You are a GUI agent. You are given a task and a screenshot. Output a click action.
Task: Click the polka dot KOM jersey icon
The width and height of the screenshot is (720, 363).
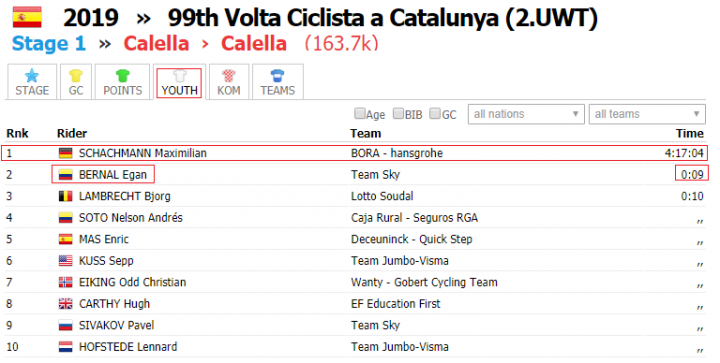click(229, 76)
